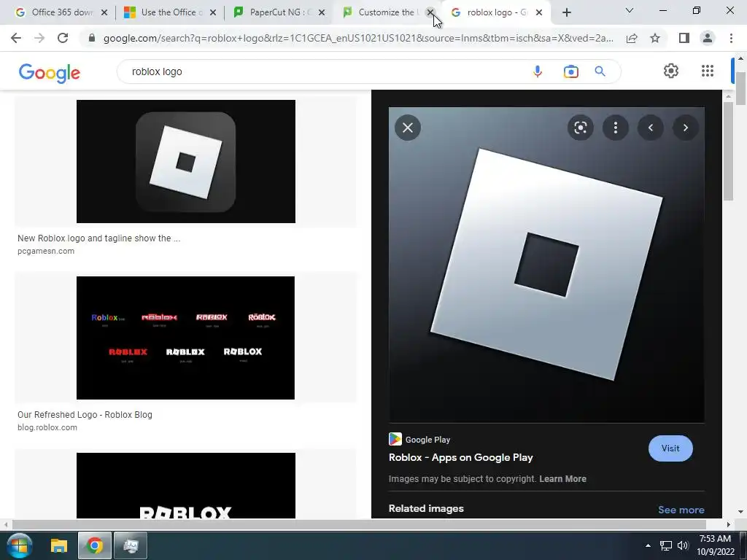Open the Learn More copyright link
Screen dimensions: 747x560
pos(562,479)
